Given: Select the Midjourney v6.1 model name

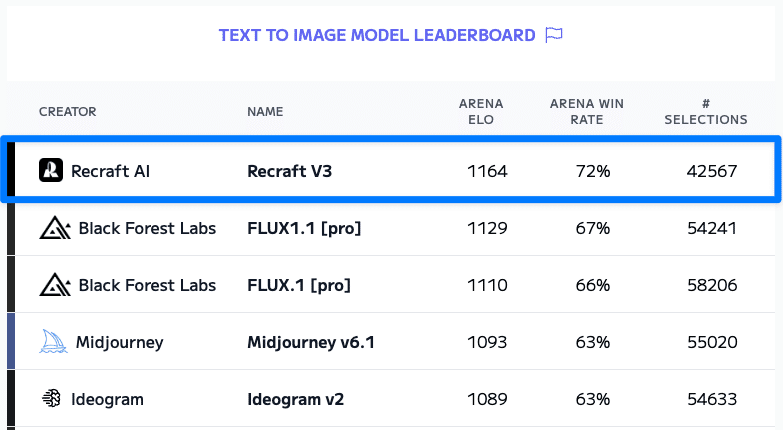Looking at the screenshot, I should tap(311, 342).
